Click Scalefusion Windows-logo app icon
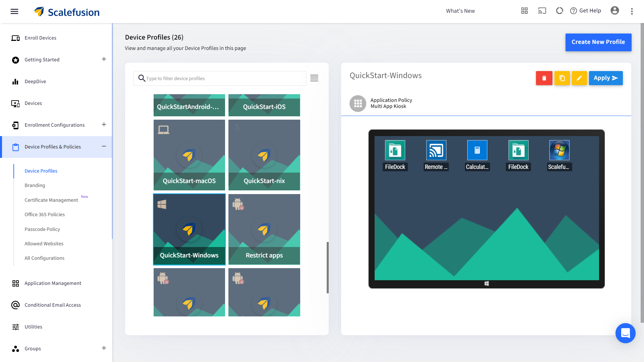 [559, 150]
